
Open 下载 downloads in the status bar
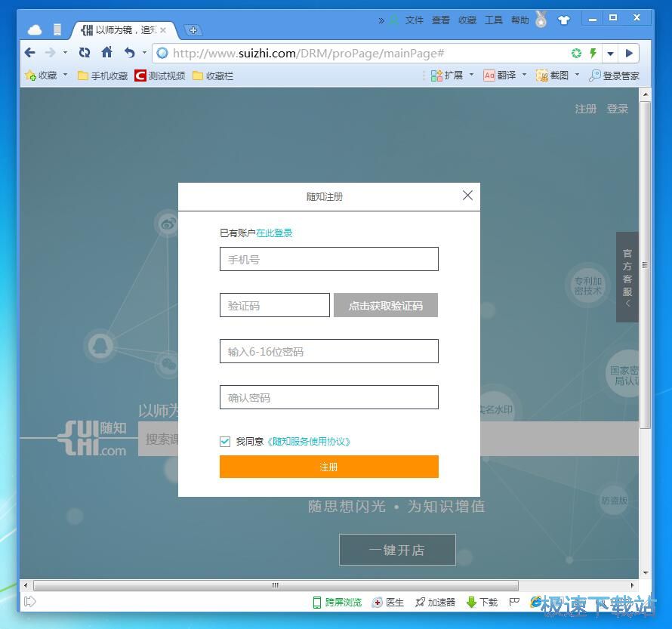click(x=482, y=603)
